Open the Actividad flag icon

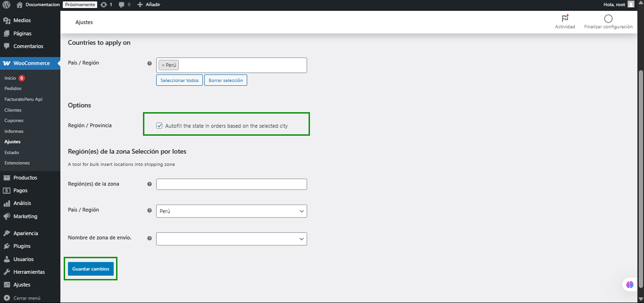(x=565, y=18)
